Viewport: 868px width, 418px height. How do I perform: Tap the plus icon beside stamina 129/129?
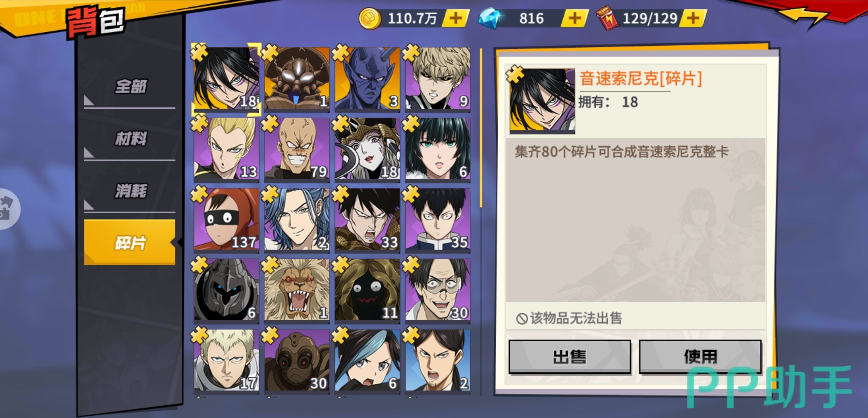[693, 18]
